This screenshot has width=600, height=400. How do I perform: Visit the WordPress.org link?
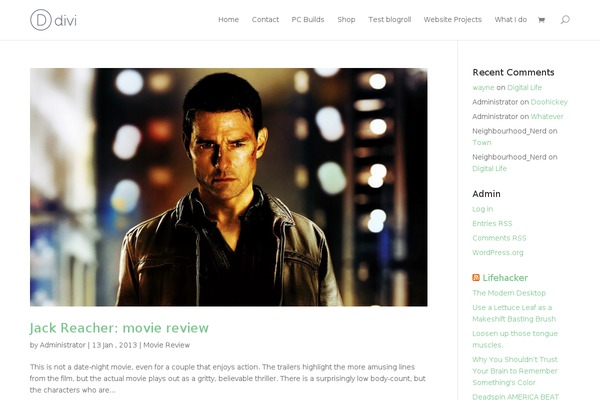pyautogui.click(x=498, y=253)
